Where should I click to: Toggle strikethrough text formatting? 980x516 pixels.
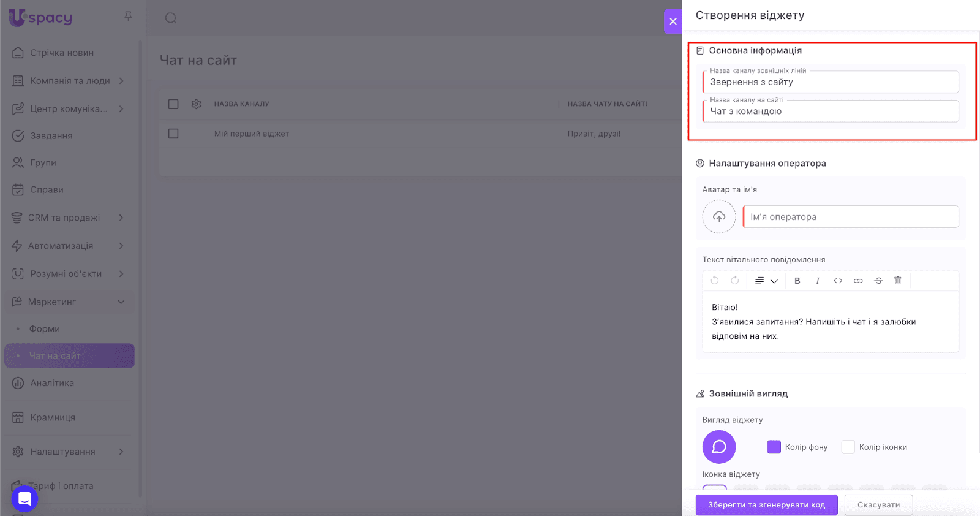tap(878, 281)
